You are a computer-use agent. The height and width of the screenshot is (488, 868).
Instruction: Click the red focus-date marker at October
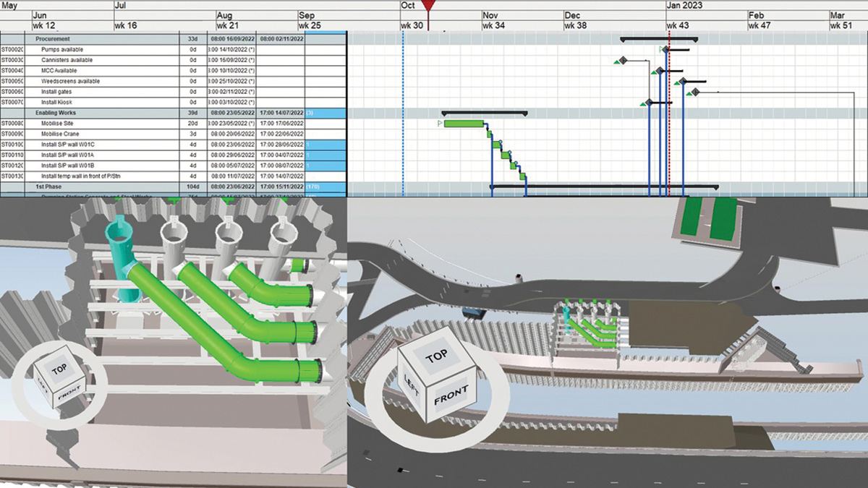pos(430,6)
